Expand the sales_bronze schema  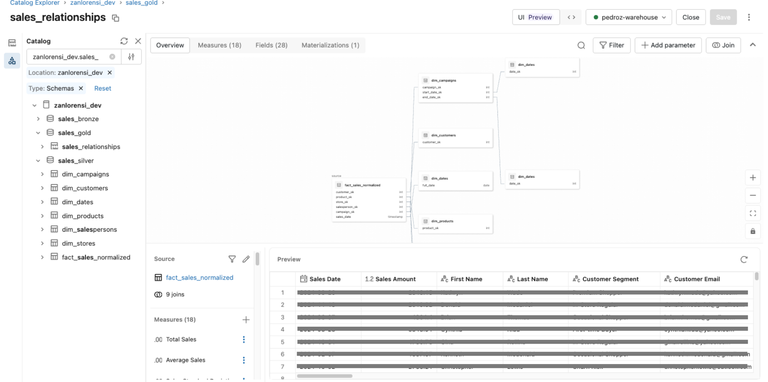pos(38,119)
